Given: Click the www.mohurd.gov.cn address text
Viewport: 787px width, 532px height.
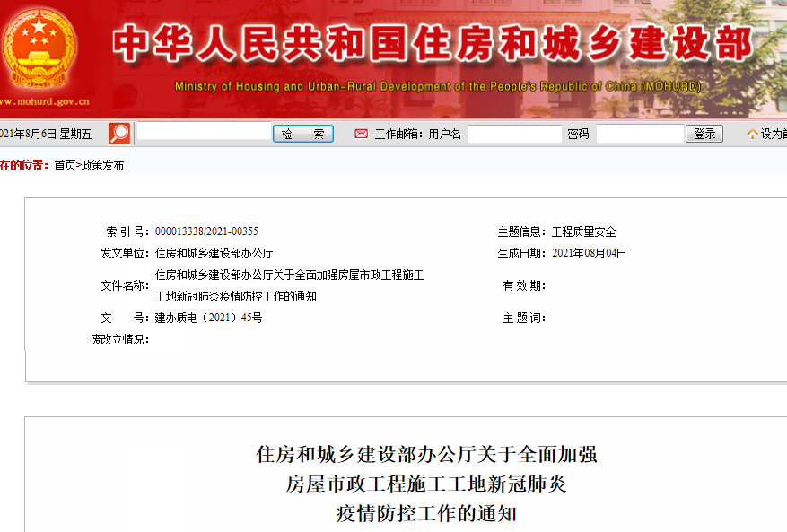Looking at the screenshot, I should pyautogui.click(x=45, y=101).
